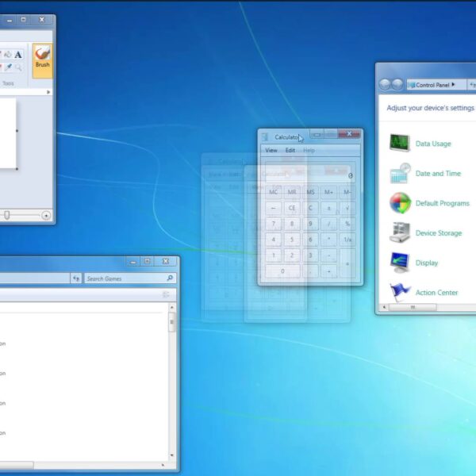Click the plus key on Calculator
The image size is (476, 476).
click(x=328, y=271)
